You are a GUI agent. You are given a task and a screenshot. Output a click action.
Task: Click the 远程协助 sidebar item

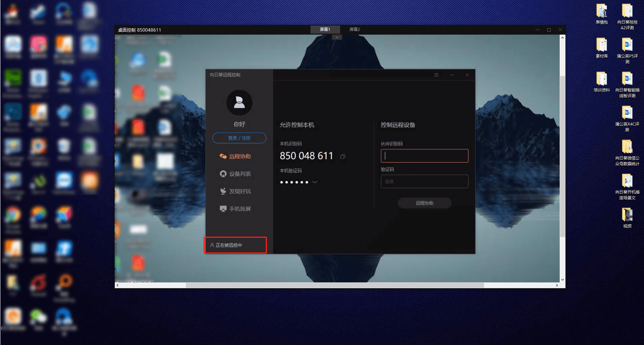[235, 156]
